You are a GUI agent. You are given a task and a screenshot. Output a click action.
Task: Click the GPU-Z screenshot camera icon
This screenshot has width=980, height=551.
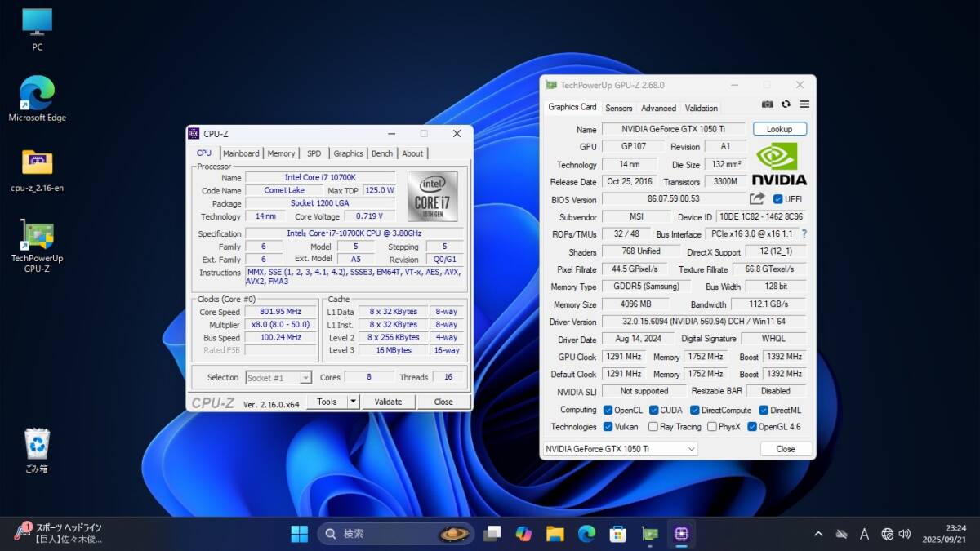768,104
